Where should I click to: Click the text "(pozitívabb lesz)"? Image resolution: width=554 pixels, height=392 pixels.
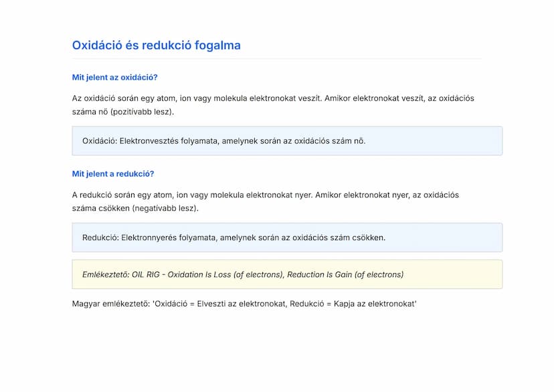142,112
